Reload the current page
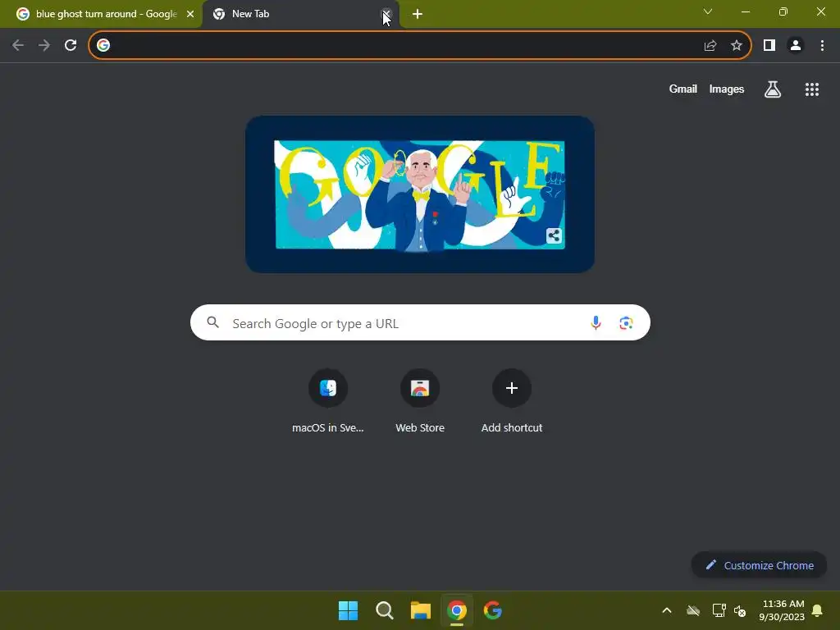840x630 pixels. tap(71, 46)
